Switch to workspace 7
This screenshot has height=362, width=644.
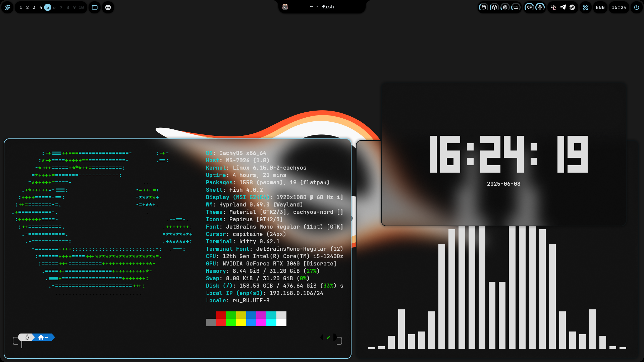(61, 7)
